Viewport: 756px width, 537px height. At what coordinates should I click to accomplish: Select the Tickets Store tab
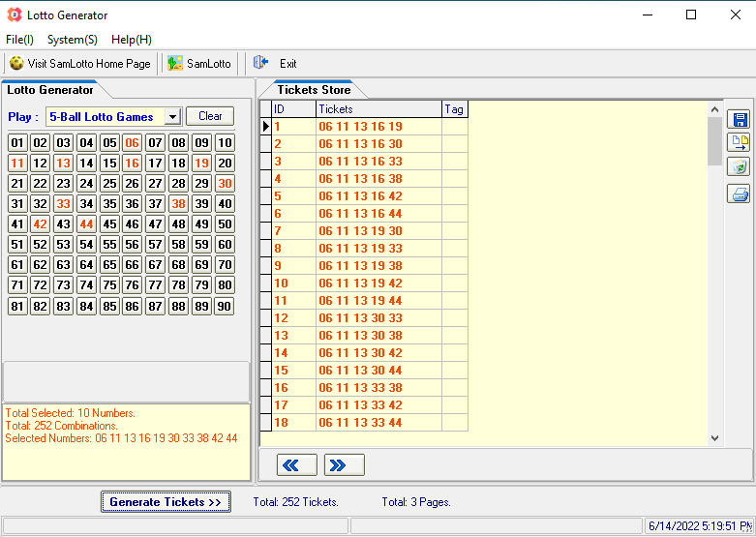[314, 90]
